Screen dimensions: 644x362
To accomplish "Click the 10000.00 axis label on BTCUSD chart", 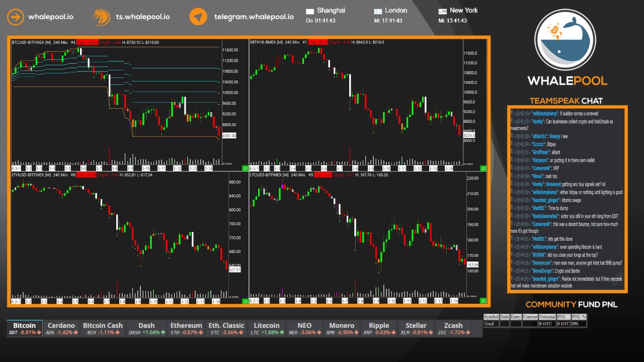I will 229,93.
